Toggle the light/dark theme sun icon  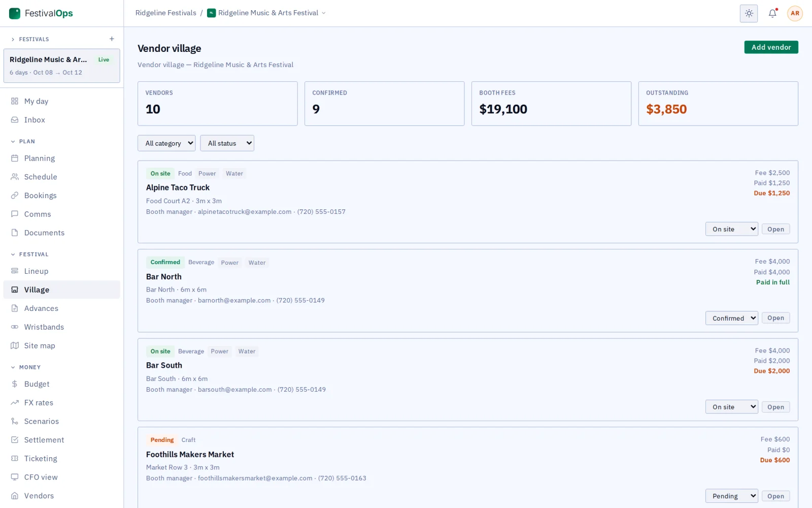coord(749,13)
